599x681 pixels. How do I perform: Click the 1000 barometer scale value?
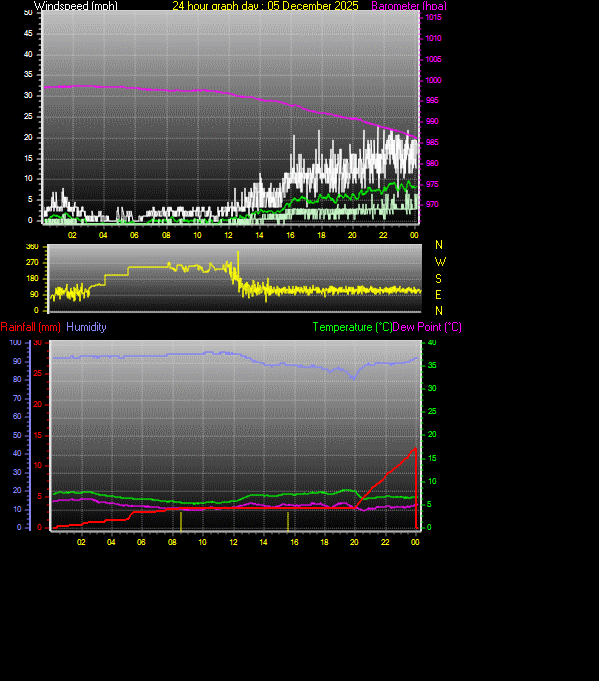tap(434, 80)
